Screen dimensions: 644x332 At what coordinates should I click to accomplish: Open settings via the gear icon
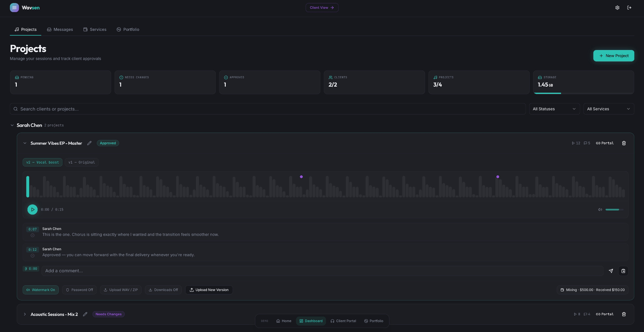click(x=617, y=7)
